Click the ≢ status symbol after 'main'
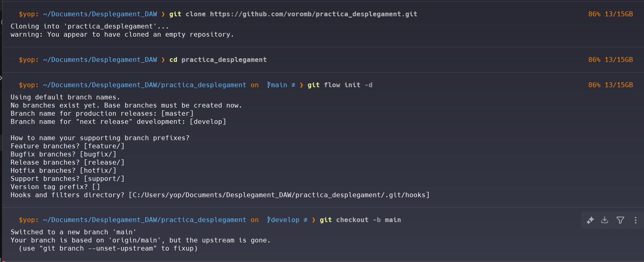This screenshot has width=644, height=262. (293, 85)
